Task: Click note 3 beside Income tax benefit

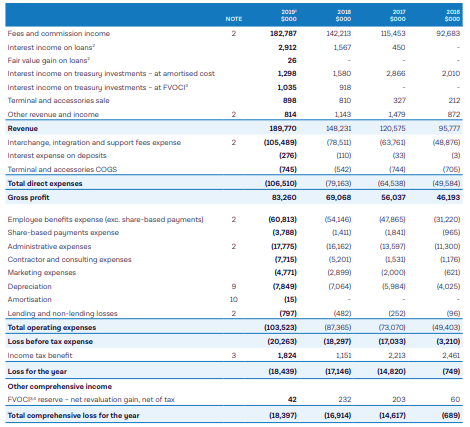Action: [x=234, y=356]
